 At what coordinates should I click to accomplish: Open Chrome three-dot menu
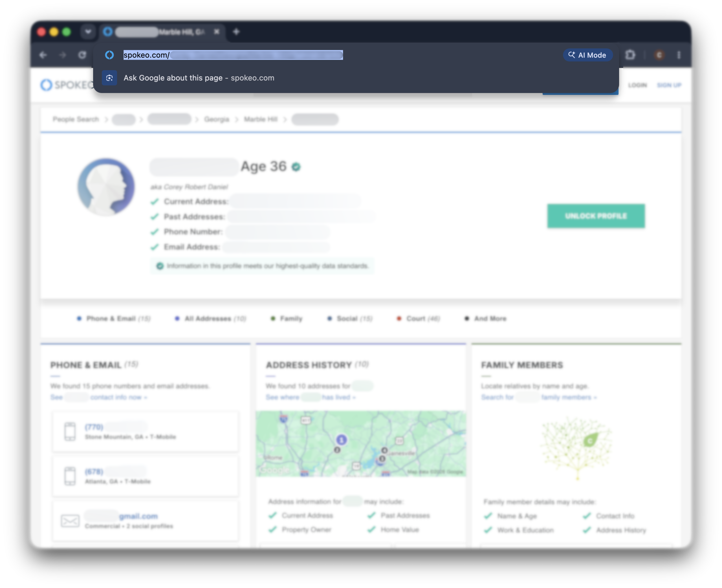[x=679, y=55]
